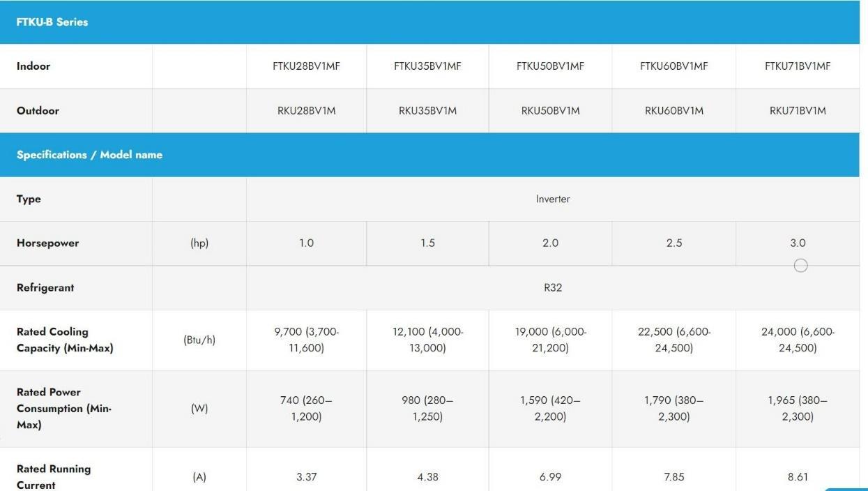The height and width of the screenshot is (491, 868).
Task: Click running current value 7.85
Action: tap(673, 478)
